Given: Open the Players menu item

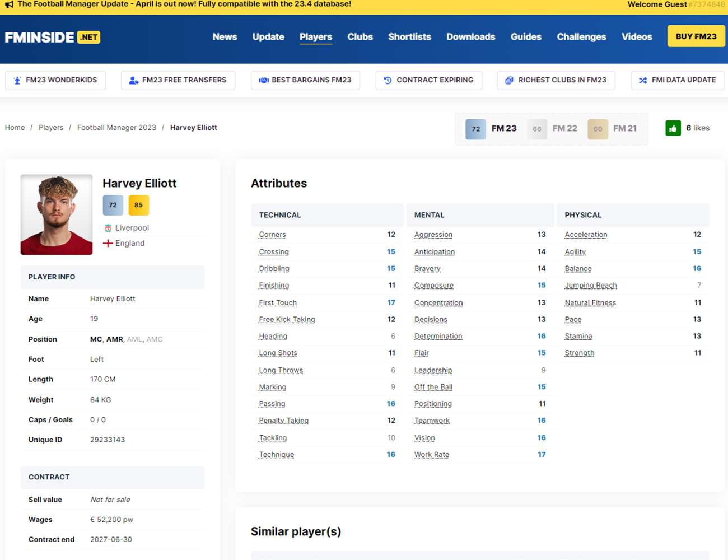Looking at the screenshot, I should pos(316,37).
